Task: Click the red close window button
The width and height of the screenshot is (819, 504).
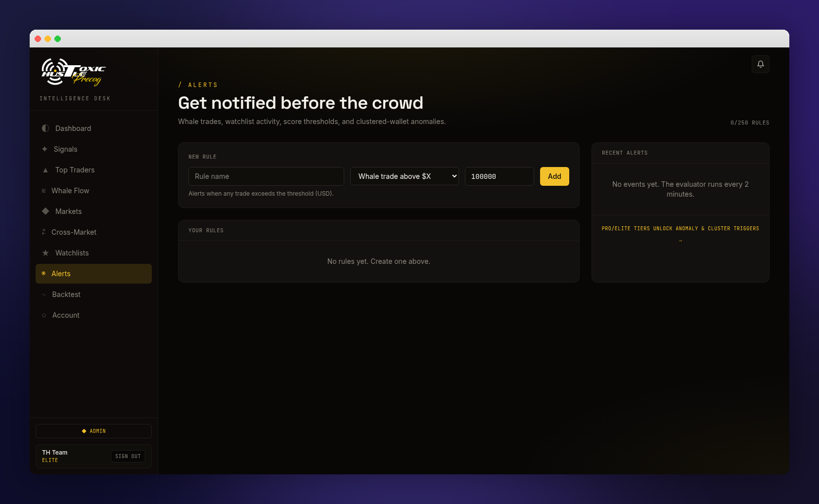Action: pyautogui.click(x=38, y=39)
